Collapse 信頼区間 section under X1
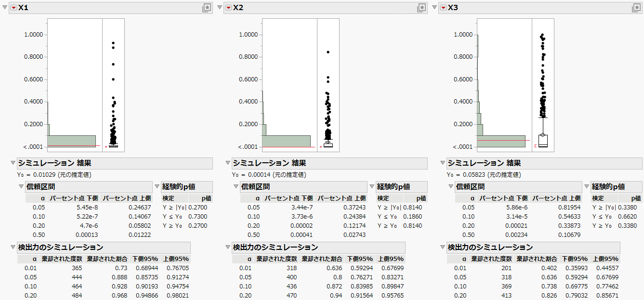 (21, 187)
